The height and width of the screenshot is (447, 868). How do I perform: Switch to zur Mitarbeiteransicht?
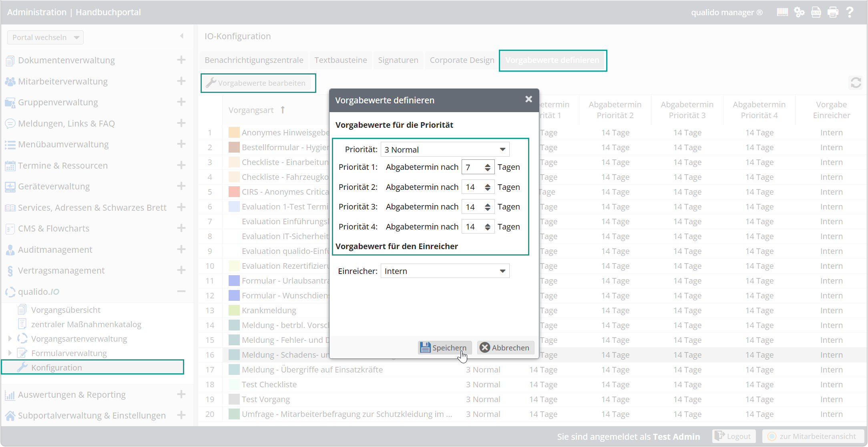(813, 436)
